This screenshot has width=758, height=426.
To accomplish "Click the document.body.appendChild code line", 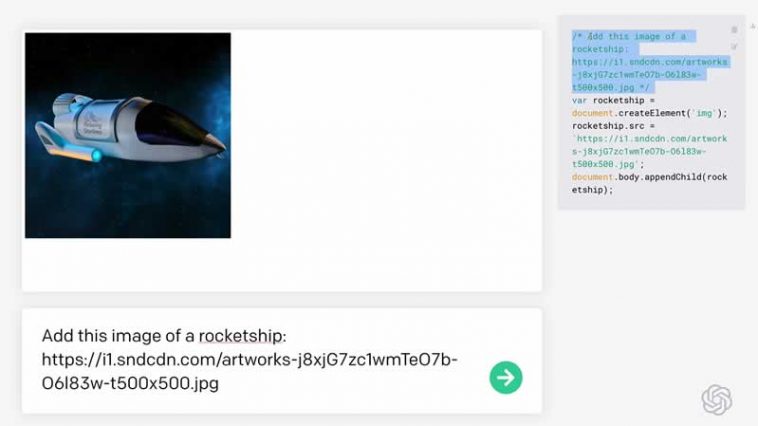I will pyautogui.click(x=649, y=183).
